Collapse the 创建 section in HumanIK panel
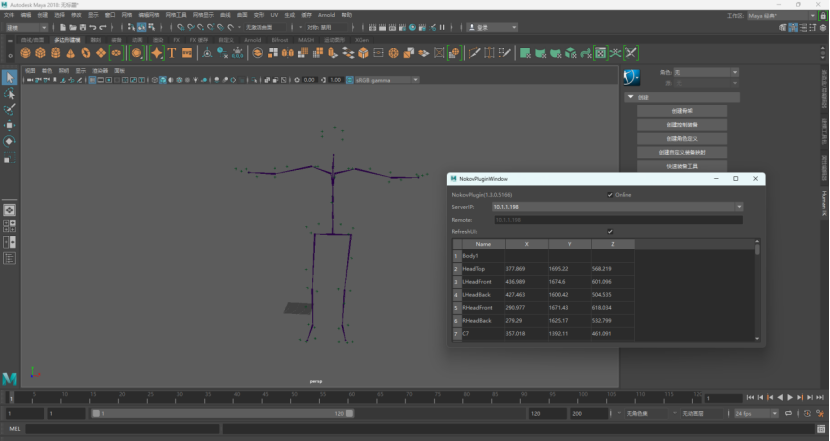 click(630, 97)
